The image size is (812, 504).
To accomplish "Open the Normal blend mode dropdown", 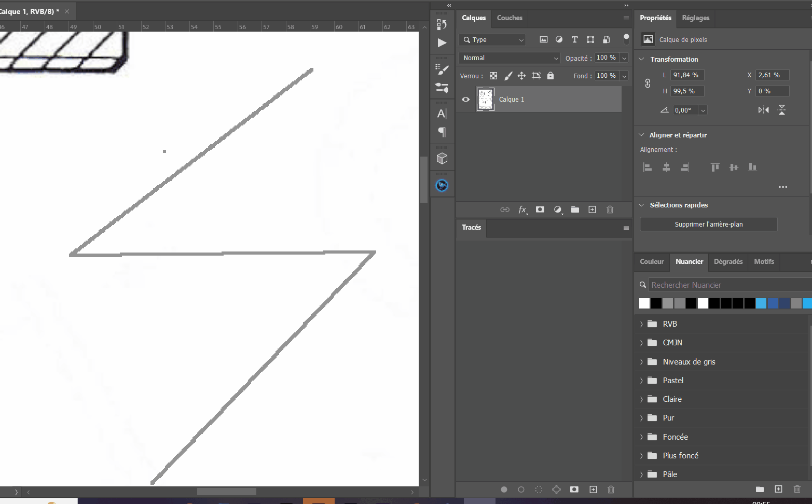I will [510, 58].
